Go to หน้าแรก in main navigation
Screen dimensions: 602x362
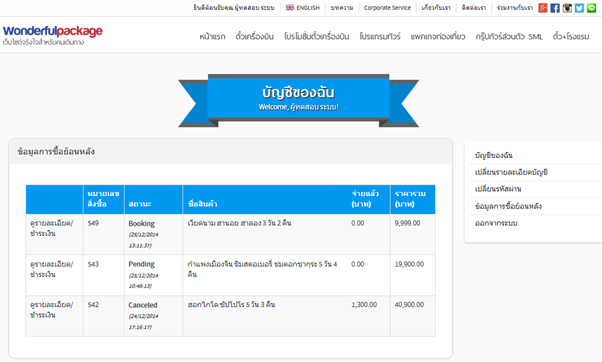coord(212,36)
